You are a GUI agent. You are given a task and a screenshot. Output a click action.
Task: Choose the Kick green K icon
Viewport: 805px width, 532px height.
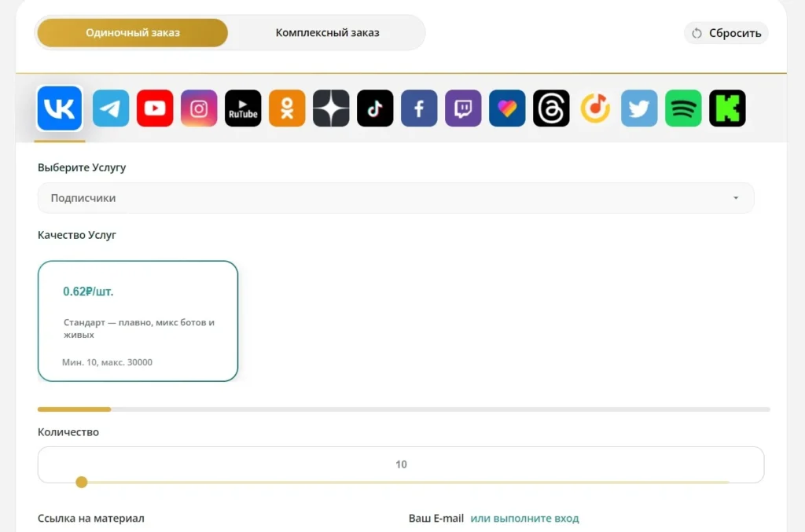[727, 108]
